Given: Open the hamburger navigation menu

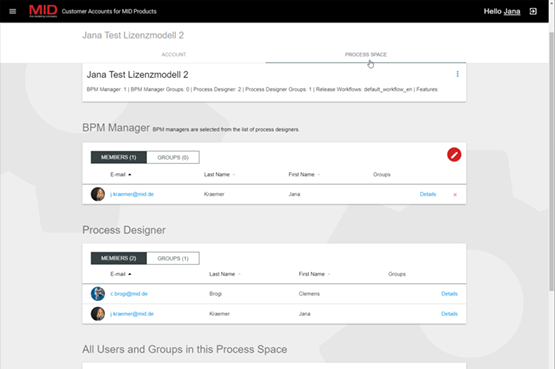Looking at the screenshot, I should click(x=13, y=11).
